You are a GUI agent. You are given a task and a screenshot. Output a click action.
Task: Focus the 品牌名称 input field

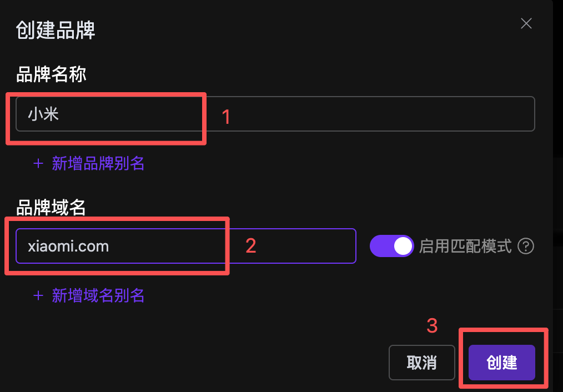coord(366,114)
